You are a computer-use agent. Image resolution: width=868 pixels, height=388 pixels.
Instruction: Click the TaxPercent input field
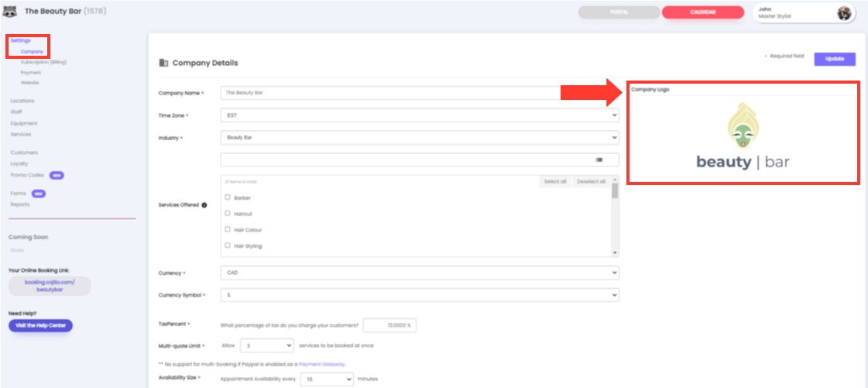pyautogui.click(x=389, y=325)
